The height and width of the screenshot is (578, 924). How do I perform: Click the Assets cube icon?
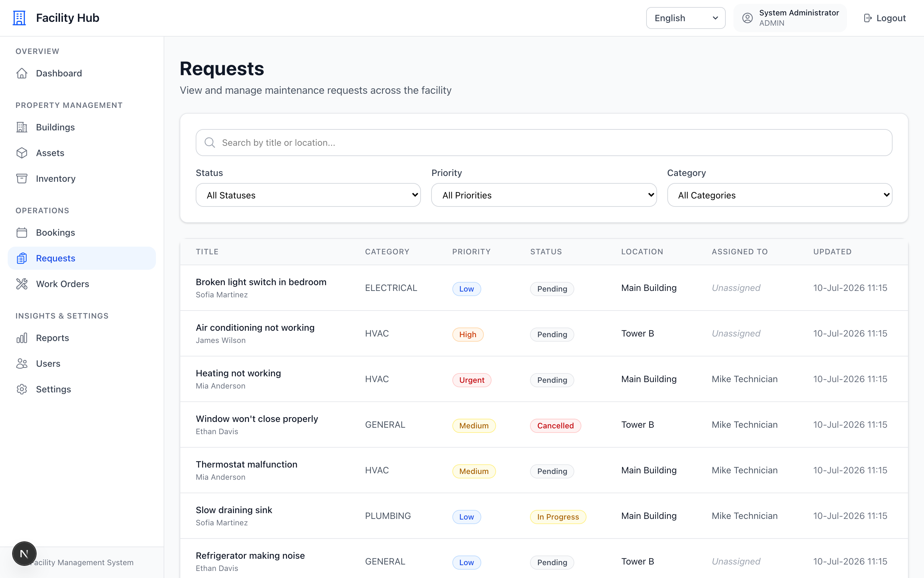(x=22, y=153)
